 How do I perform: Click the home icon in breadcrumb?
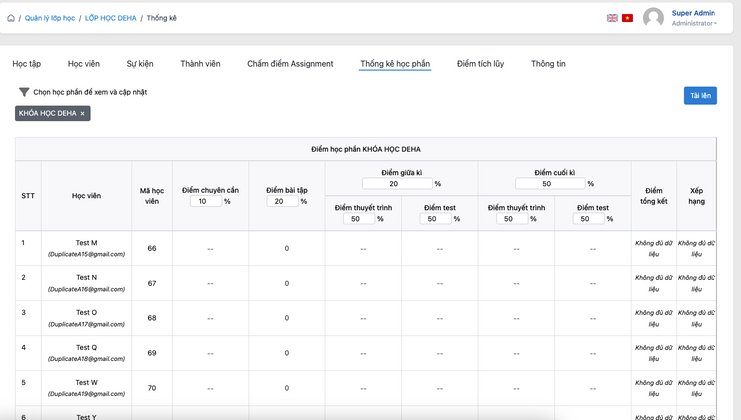coord(11,18)
